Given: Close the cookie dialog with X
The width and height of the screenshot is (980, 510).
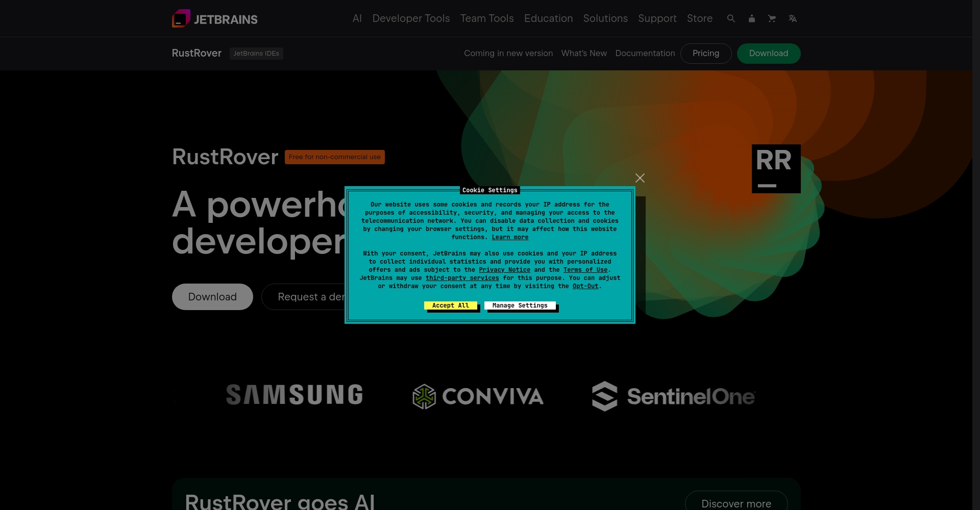Looking at the screenshot, I should (x=640, y=178).
